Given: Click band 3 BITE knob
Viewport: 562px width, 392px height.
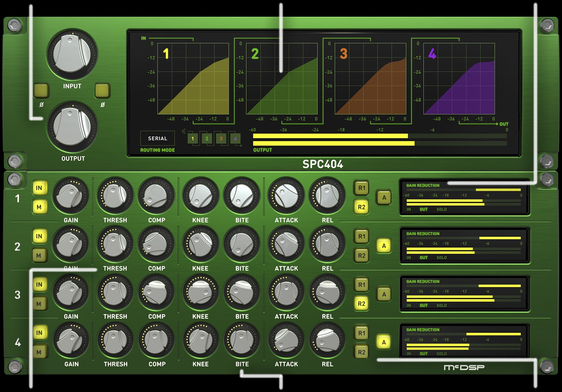Looking at the screenshot, I should pos(242,293).
